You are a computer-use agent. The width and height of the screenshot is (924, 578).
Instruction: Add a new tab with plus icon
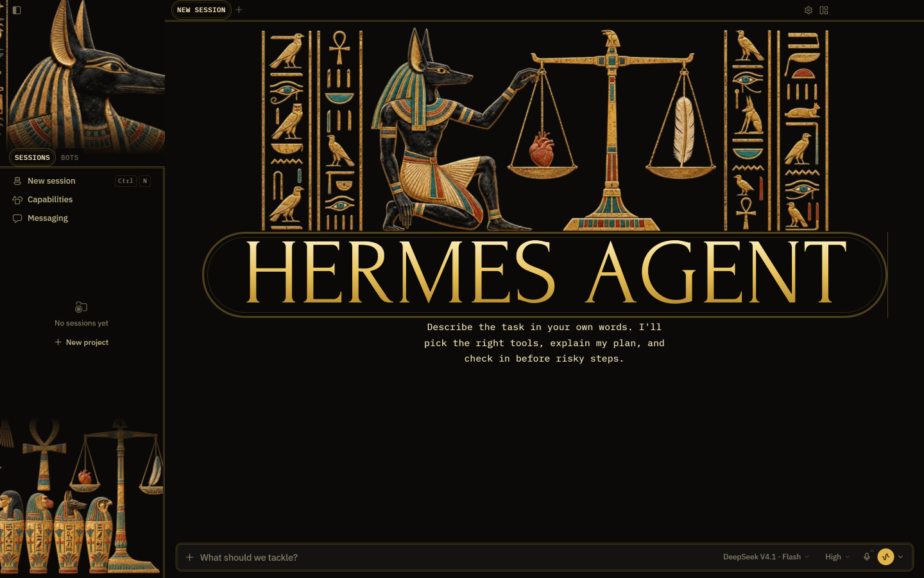click(x=239, y=10)
